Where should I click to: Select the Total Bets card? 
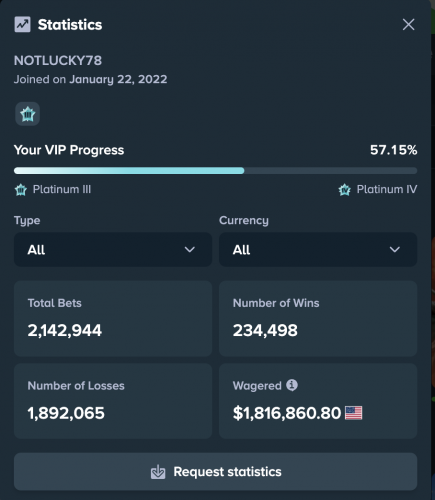tap(113, 318)
